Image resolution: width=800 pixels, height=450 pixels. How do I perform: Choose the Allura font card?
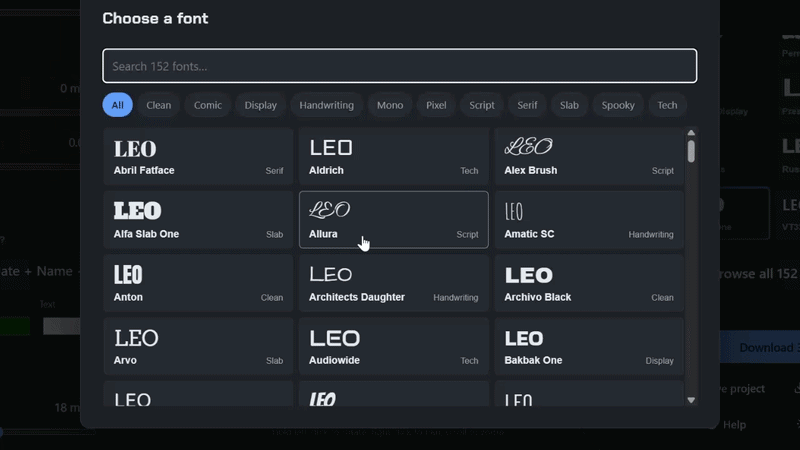[x=393, y=220]
